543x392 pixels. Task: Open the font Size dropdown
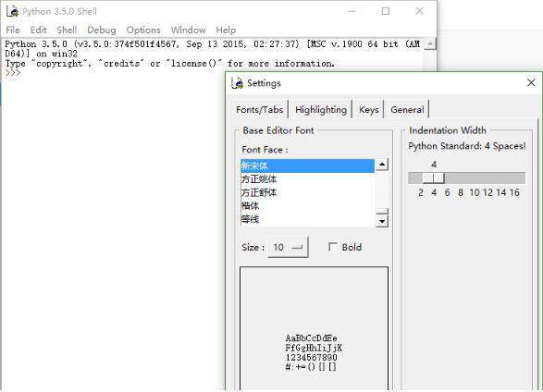pos(288,247)
